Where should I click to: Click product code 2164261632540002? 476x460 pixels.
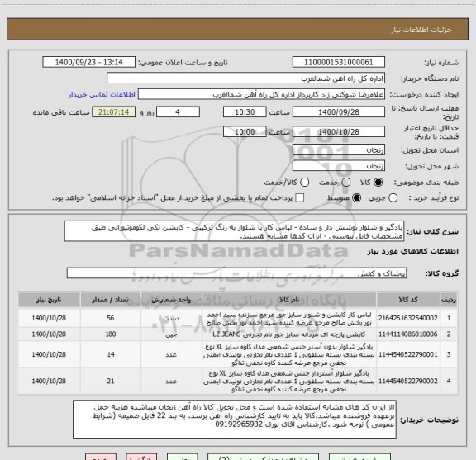click(x=408, y=318)
